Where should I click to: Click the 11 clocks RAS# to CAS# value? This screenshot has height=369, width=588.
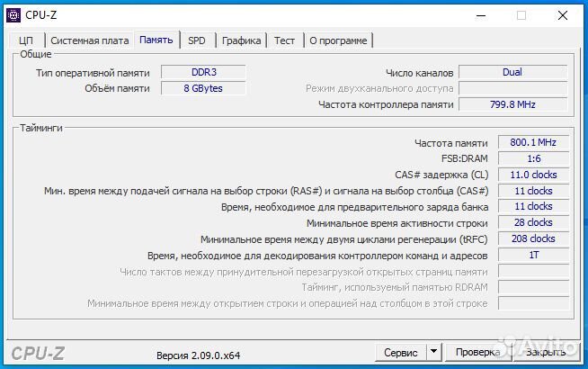533,191
